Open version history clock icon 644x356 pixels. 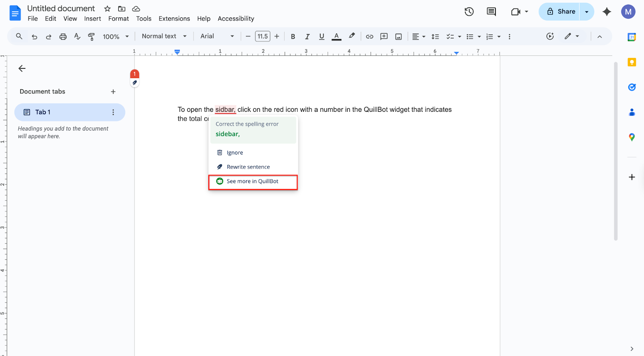(x=469, y=12)
